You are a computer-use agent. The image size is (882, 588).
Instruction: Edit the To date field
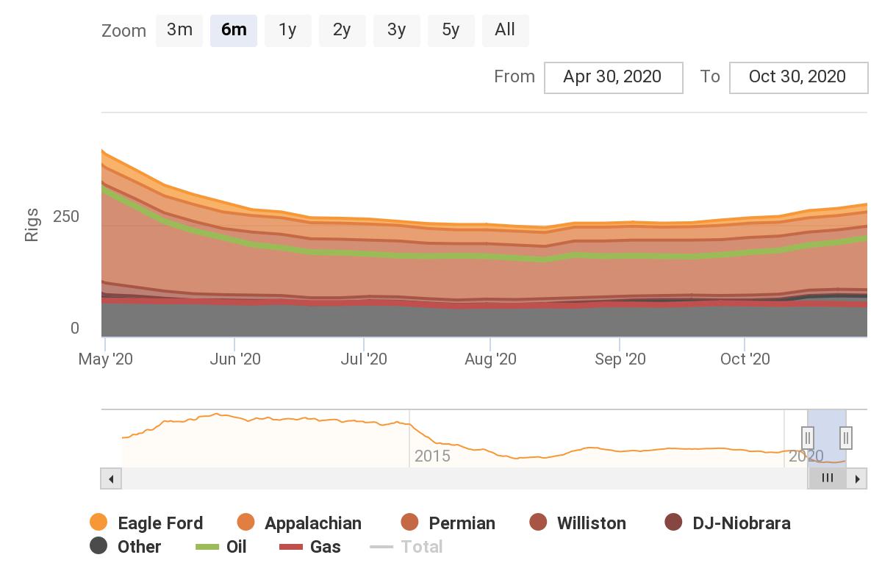point(798,77)
